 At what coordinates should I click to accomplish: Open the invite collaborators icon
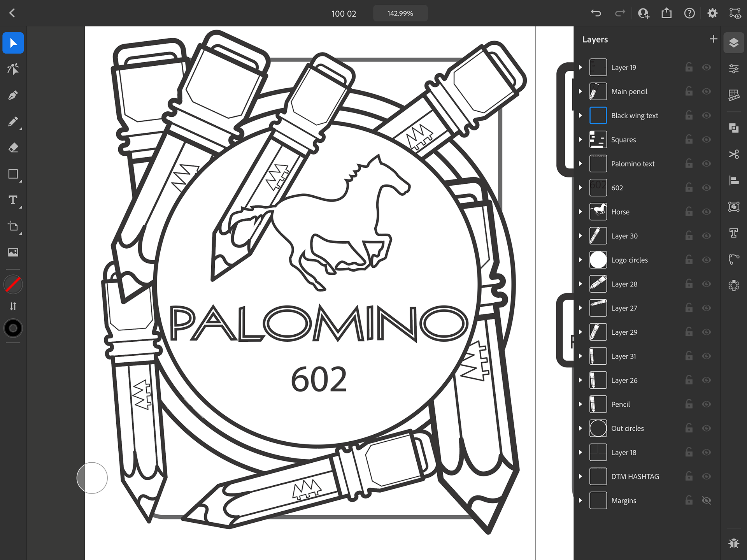coord(644,13)
